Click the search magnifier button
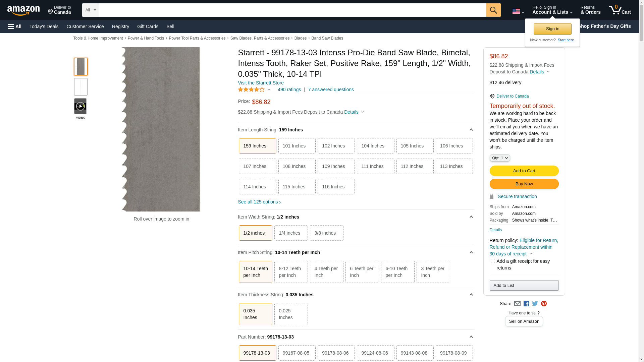Screen dimensions: 644x362 click(493, 10)
